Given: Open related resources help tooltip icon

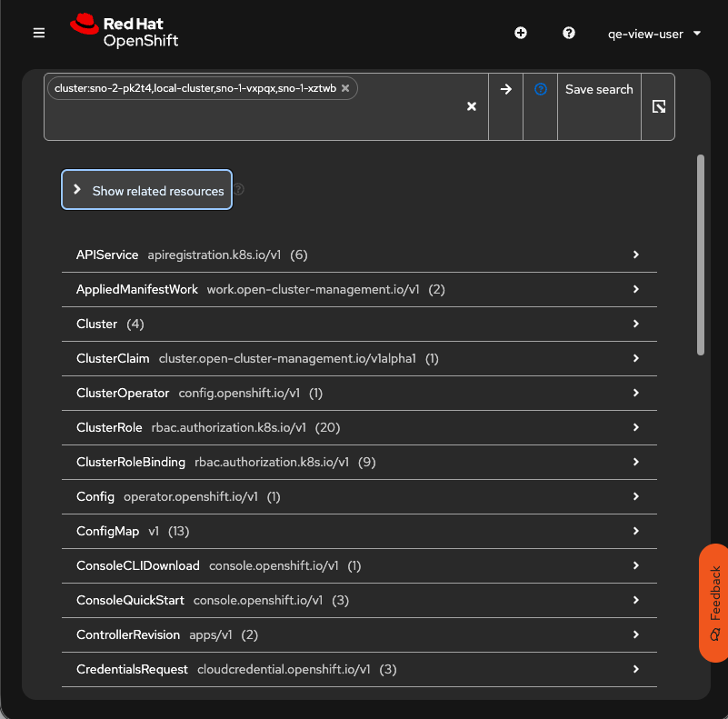Looking at the screenshot, I should tap(239, 189).
